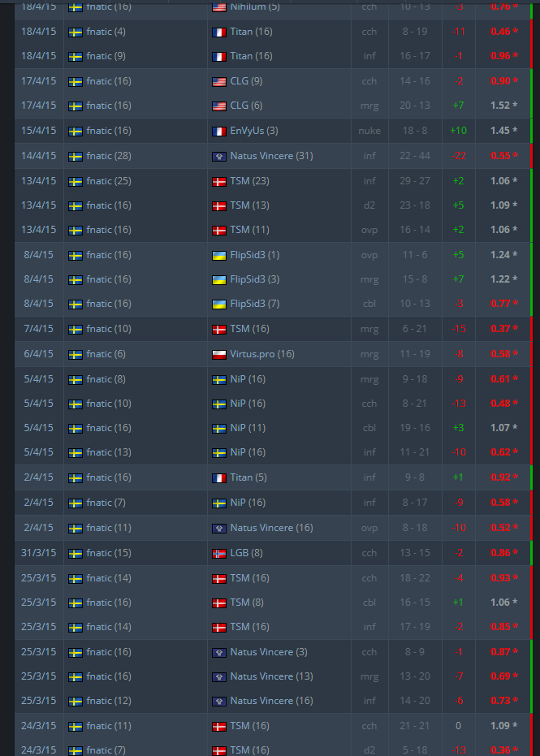Viewport: 540px width, 756px height.
Task: Click the French flag beside EnVyUs
Action: 219,132
